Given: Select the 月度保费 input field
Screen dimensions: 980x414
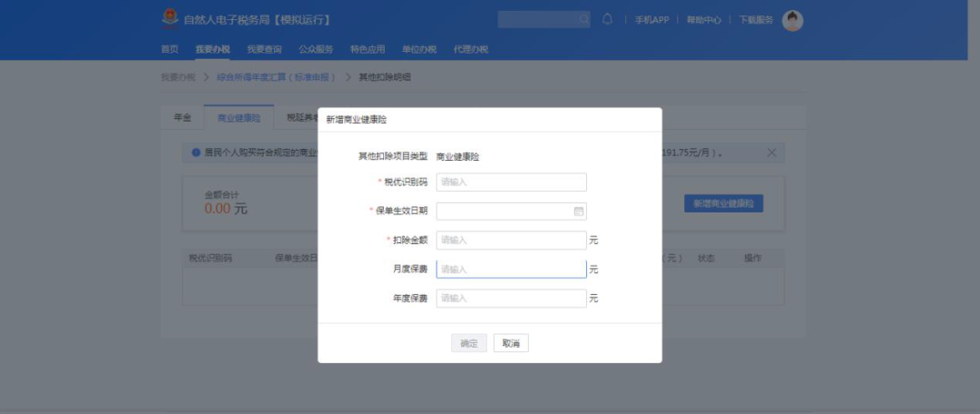Looking at the screenshot, I should (511, 269).
